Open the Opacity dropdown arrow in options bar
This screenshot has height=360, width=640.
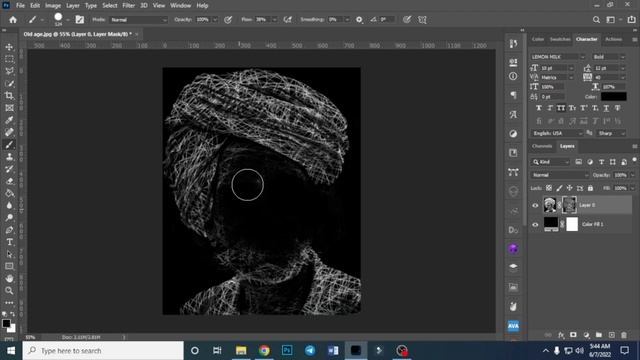click(x=215, y=20)
